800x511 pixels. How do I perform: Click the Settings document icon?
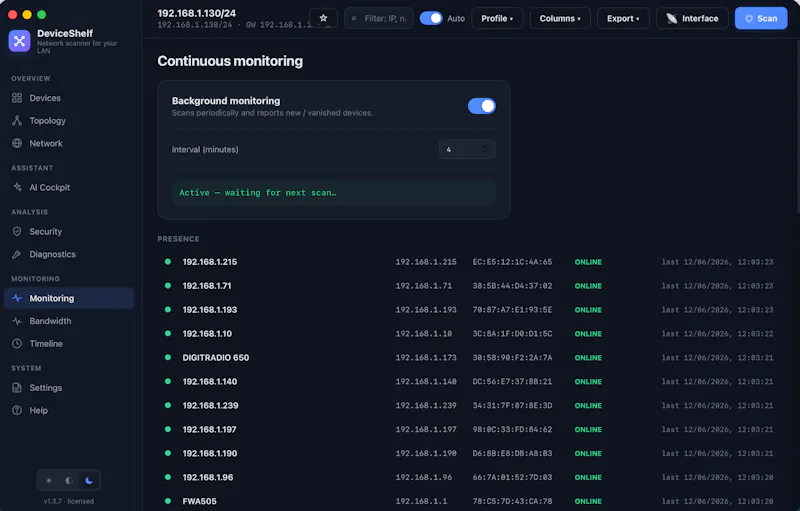point(17,388)
